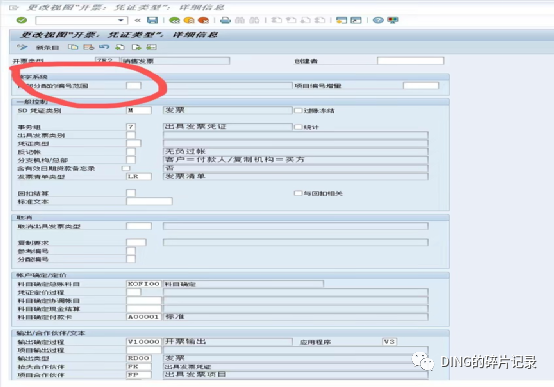Click the 应用程序 field containing V3
The width and height of the screenshot is (554, 387).
tap(389, 342)
